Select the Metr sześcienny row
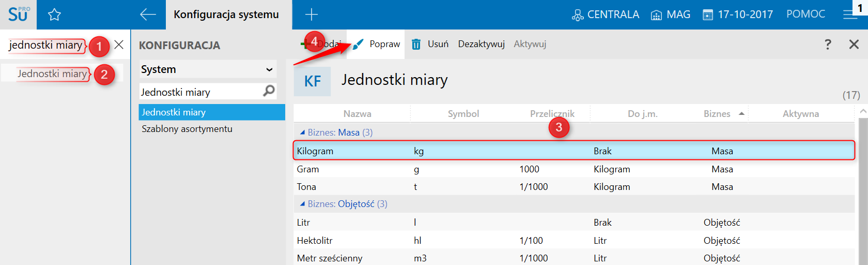The image size is (868, 265). point(574,258)
